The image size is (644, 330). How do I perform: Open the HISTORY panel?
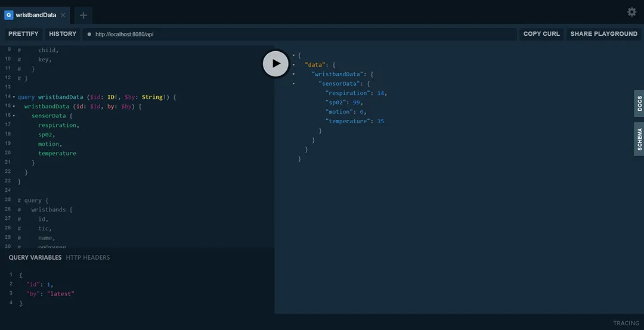[x=63, y=34]
